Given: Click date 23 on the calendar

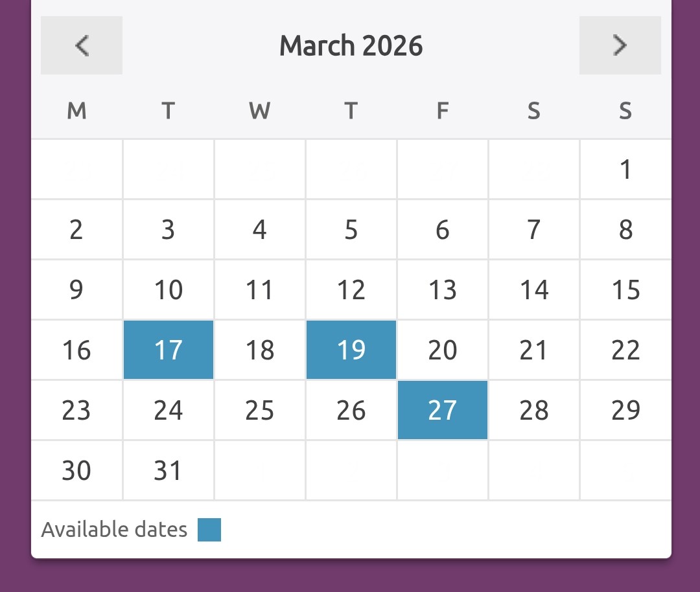Looking at the screenshot, I should (76, 410).
